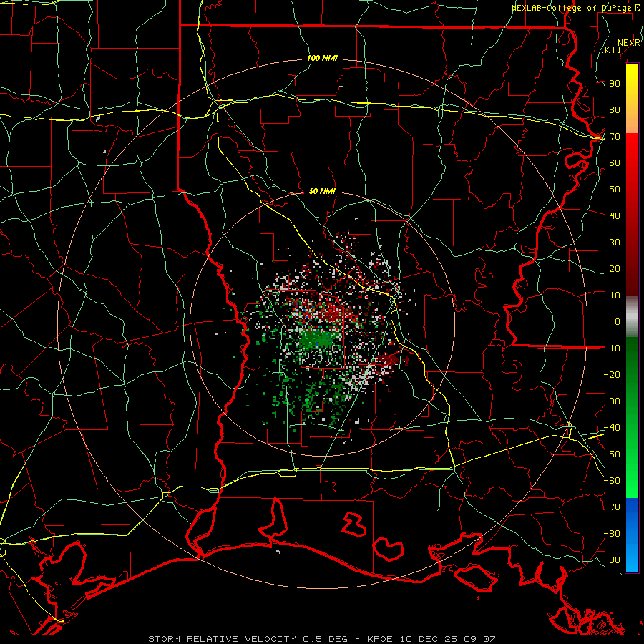Click the 90 knot tick label
This screenshot has height=644, width=644.
(615, 84)
